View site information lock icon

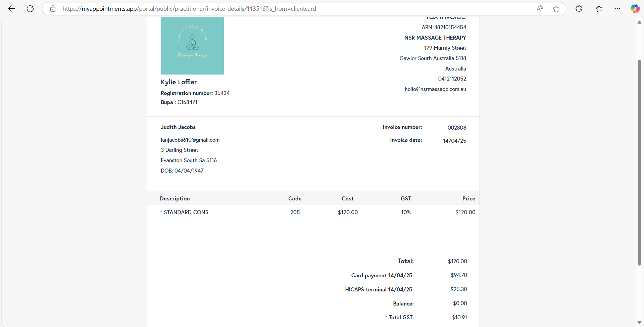(x=53, y=9)
